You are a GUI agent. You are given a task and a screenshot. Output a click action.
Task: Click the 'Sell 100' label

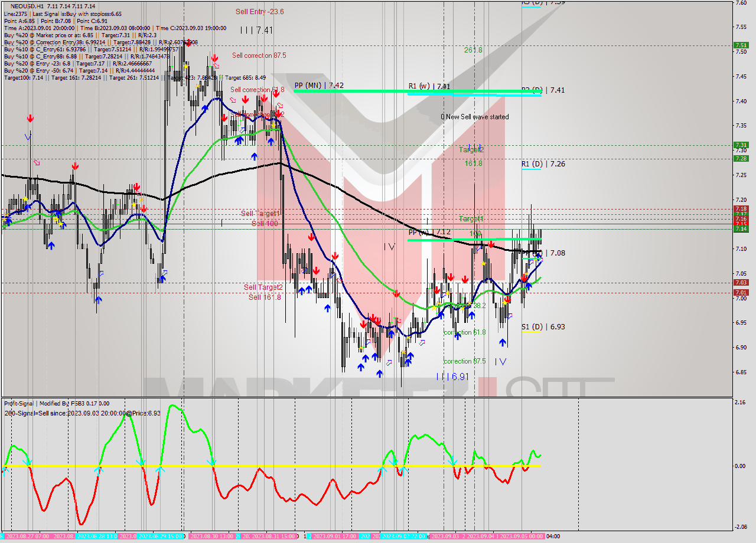pos(265,224)
